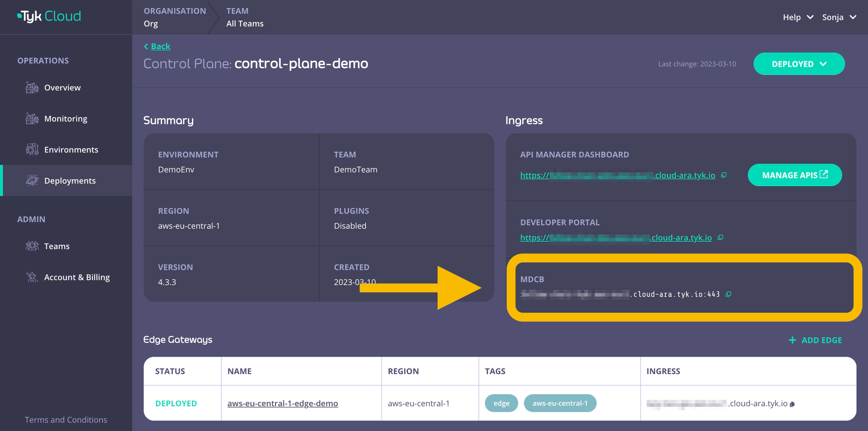868x431 pixels.
Task: Go Back to the previous page
Action: coord(160,46)
